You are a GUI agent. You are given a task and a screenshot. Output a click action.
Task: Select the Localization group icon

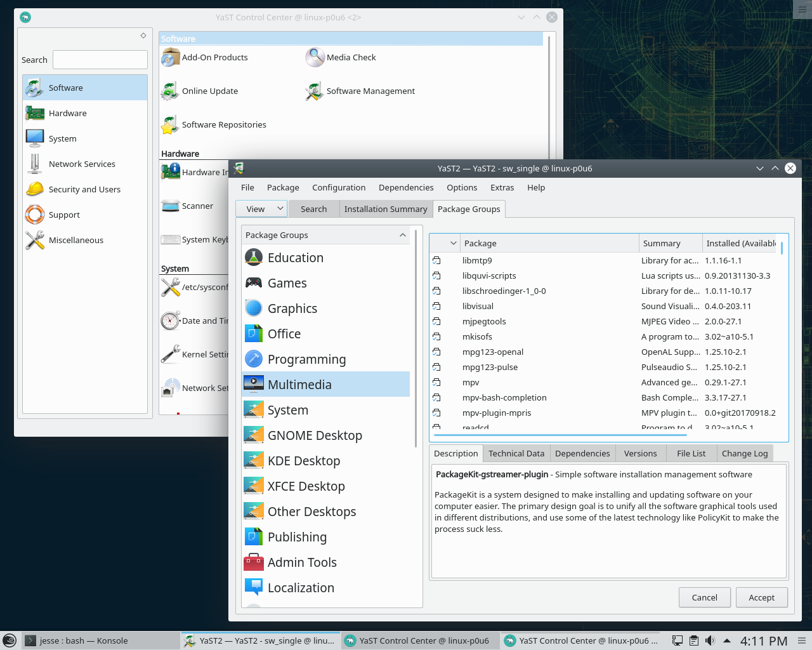[x=254, y=588]
